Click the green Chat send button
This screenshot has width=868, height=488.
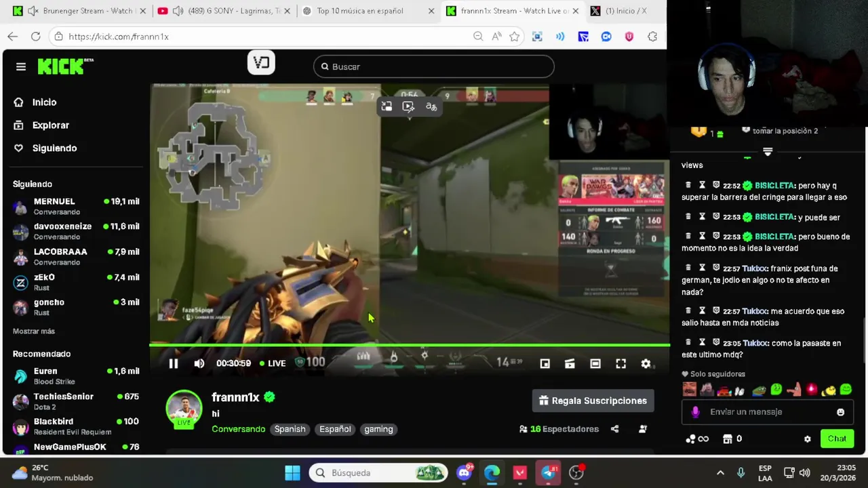837,439
